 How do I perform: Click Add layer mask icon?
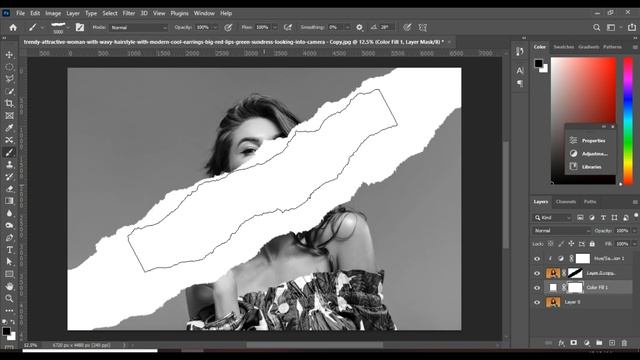point(573,343)
